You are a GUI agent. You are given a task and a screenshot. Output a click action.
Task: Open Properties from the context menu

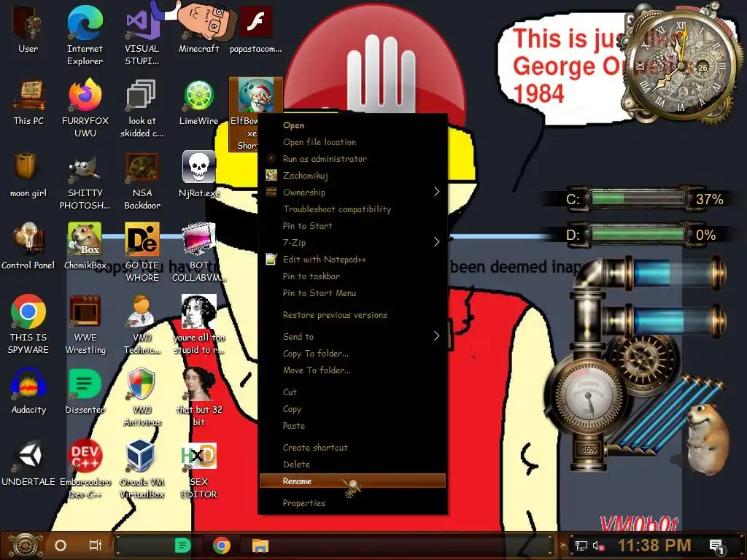coord(352,503)
